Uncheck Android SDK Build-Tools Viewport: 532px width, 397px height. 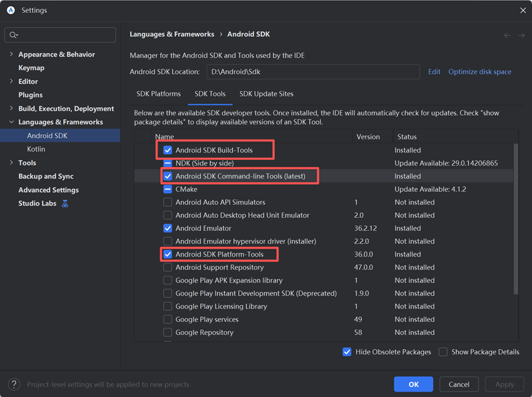pyautogui.click(x=168, y=150)
